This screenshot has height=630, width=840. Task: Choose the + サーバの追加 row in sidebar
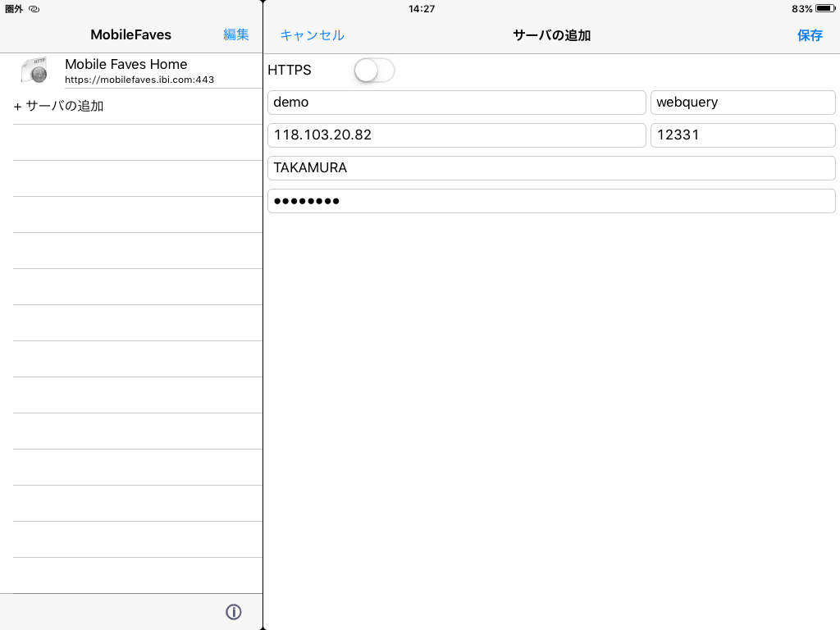pyautogui.click(x=59, y=106)
